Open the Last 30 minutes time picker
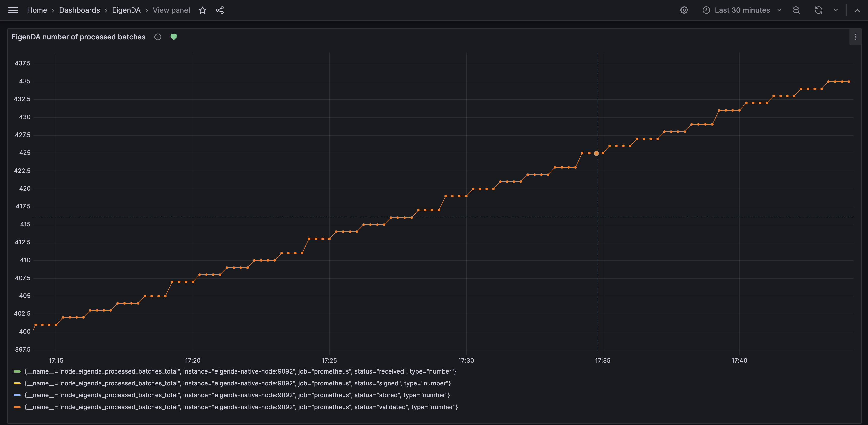The width and height of the screenshot is (868, 425). click(742, 10)
